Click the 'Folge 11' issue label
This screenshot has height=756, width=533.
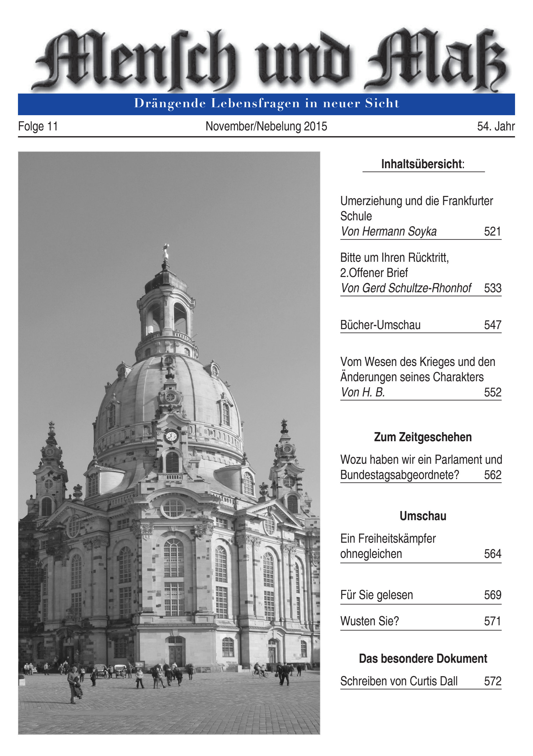tap(38, 126)
